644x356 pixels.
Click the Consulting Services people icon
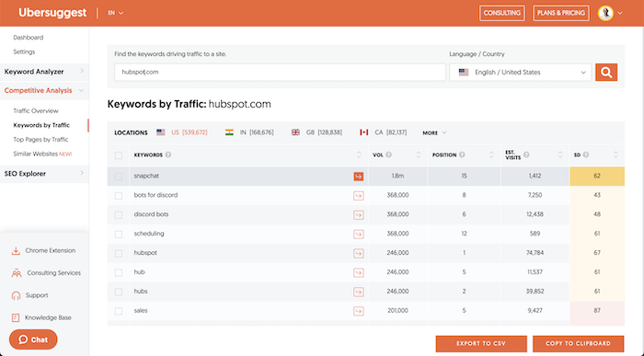[x=17, y=273]
